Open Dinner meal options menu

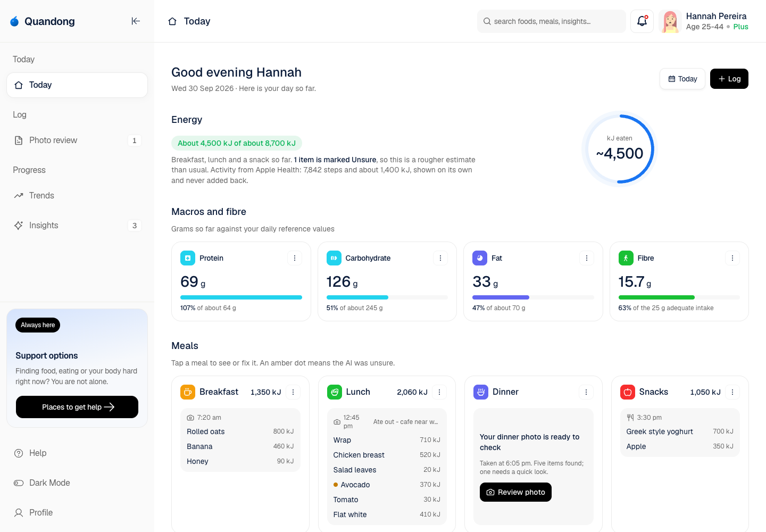point(586,392)
